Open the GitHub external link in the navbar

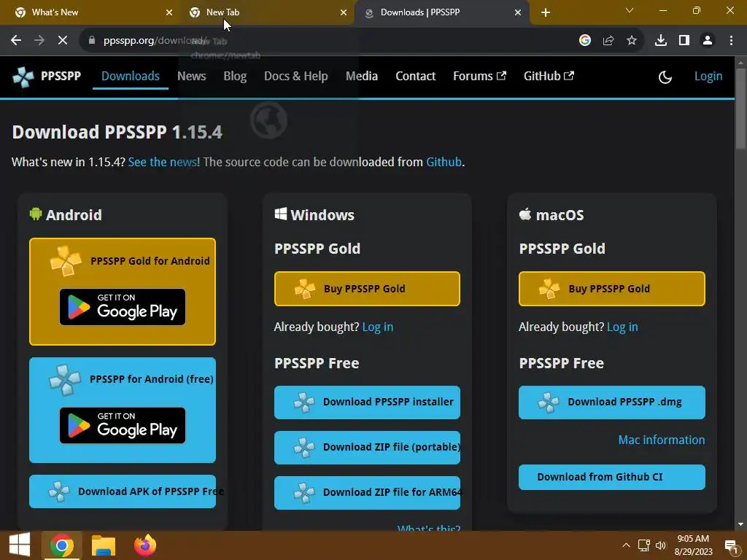(549, 76)
